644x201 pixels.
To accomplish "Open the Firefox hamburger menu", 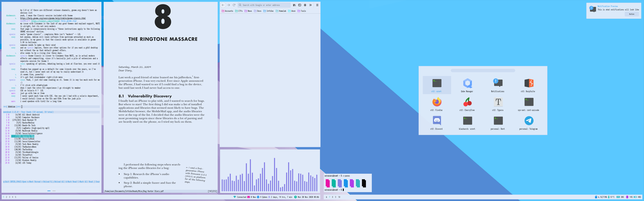I will (317, 5).
